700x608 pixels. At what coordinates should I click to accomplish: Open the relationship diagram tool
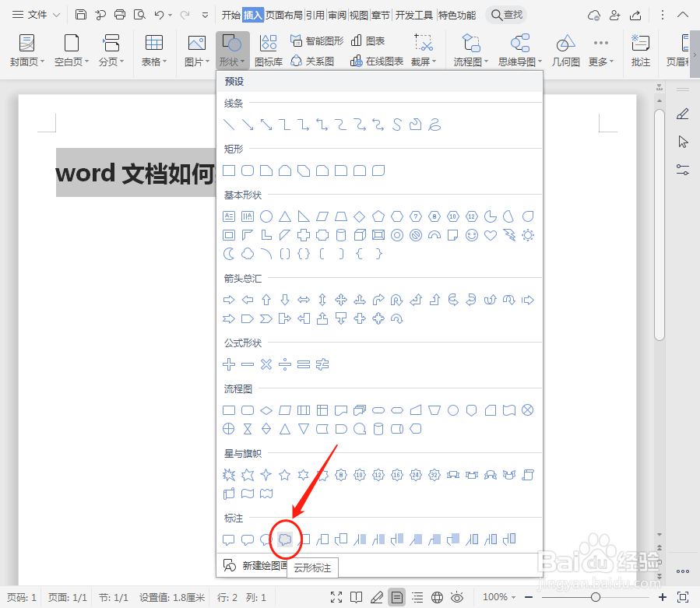[x=312, y=62]
